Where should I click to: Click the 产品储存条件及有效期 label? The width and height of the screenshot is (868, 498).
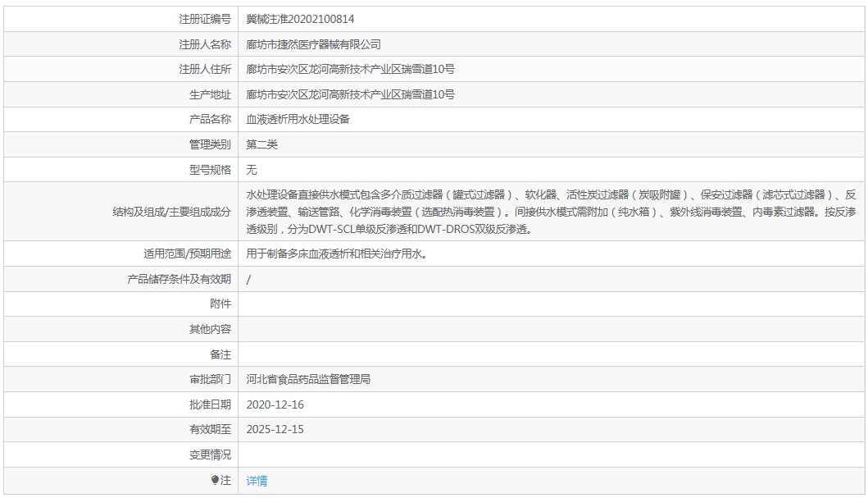(x=179, y=279)
